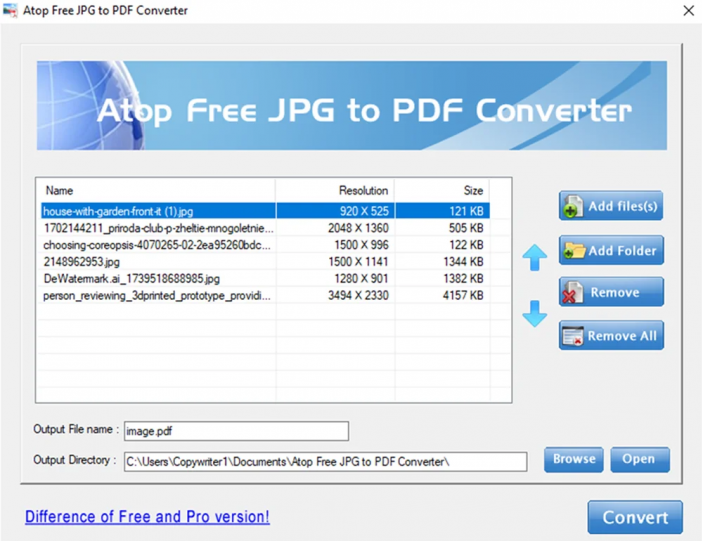The width and height of the screenshot is (702, 541).
Task: Move selected file down with blue arrow
Action: click(x=535, y=313)
